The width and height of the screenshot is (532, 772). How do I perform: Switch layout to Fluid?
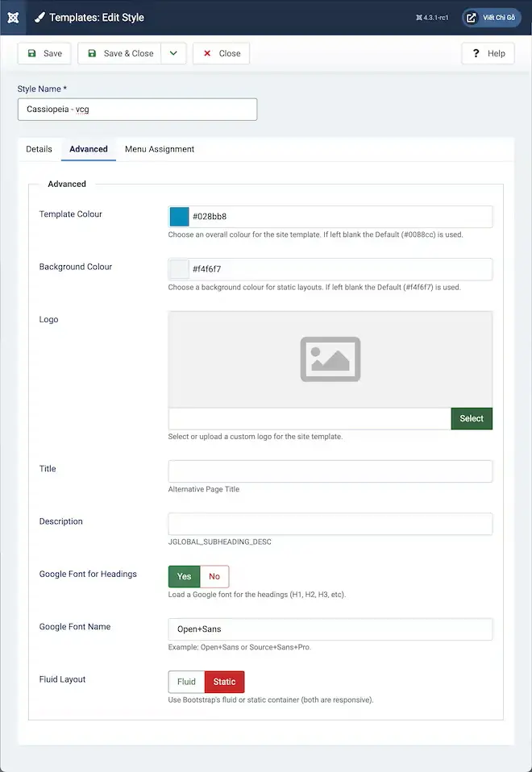coord(186,682)
